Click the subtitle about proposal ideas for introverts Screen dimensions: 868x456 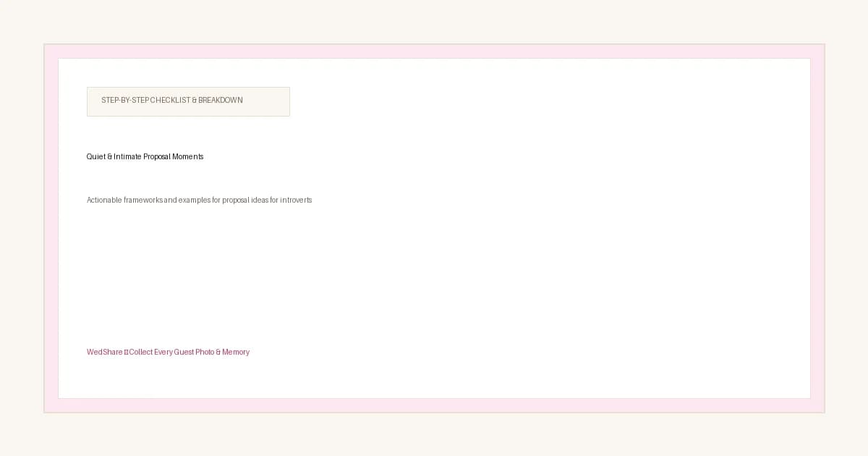click(x=200, y=200)
